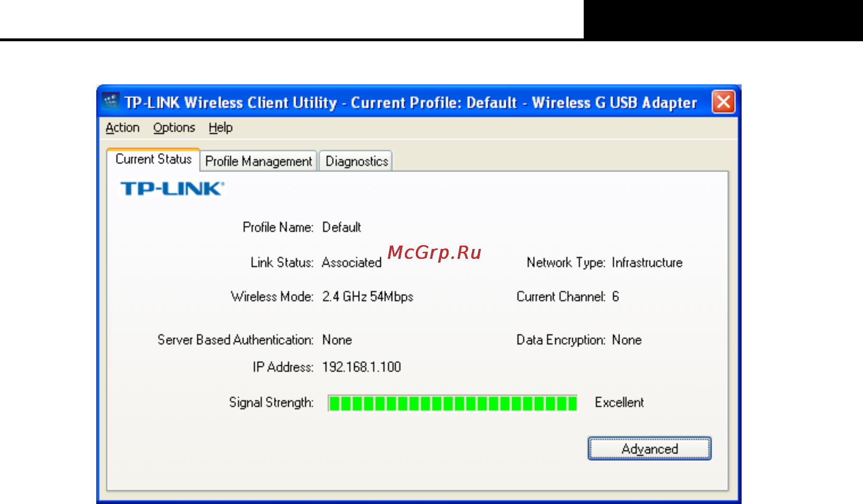The width and height of the screenshot is (863, 504).
Task: Select the IP address 192.168.1.100
Action: 362,367
